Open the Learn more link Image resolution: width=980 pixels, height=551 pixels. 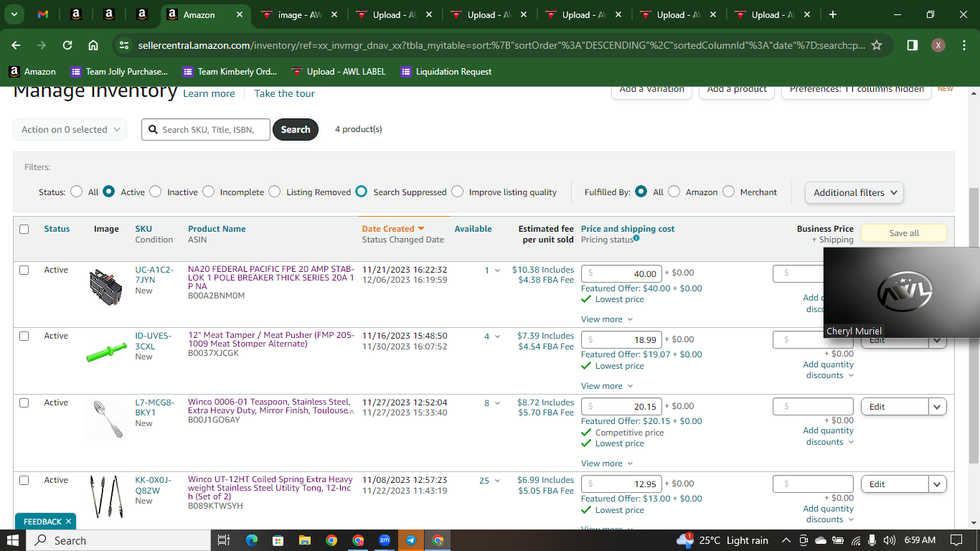209,93
